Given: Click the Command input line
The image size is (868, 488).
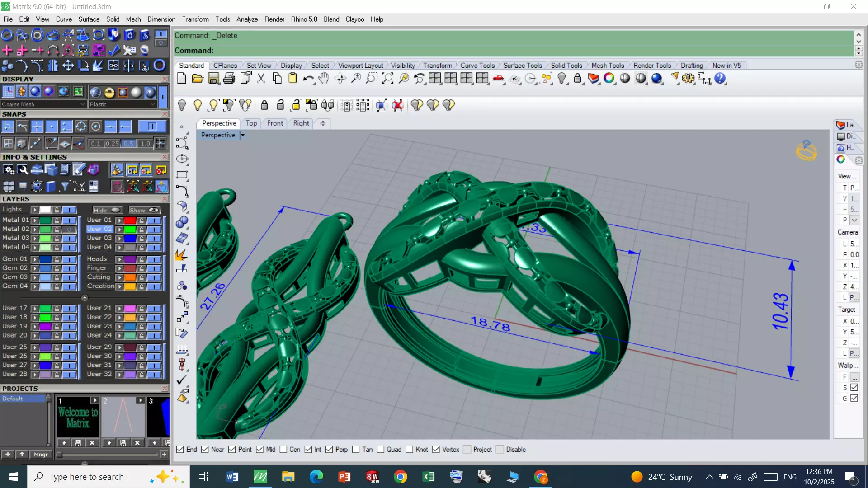Looking at the screenshot, I should [513, 51].
